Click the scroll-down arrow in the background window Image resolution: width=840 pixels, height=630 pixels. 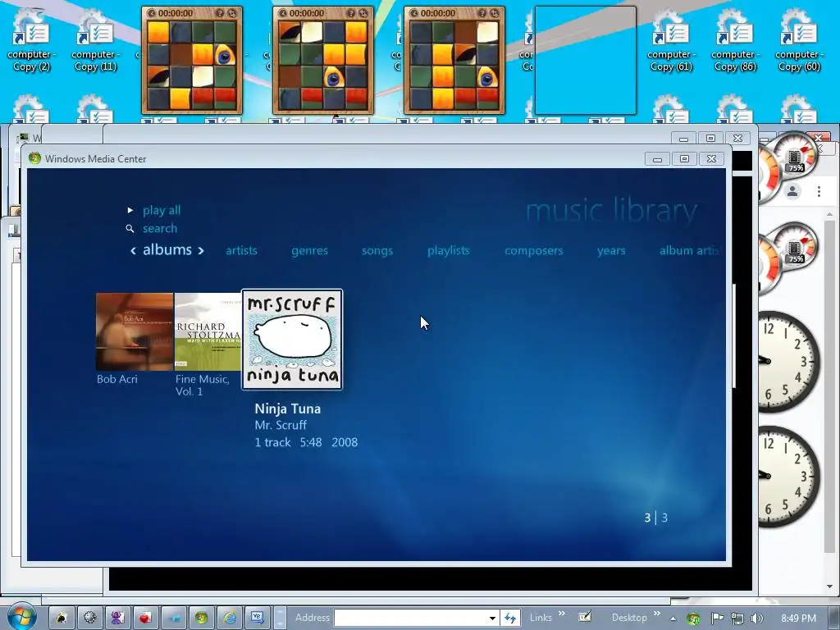[830, 587]
